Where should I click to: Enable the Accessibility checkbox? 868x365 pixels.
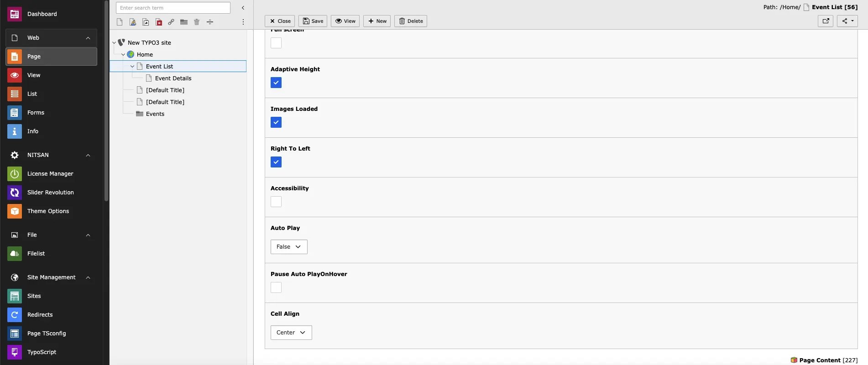click(x=276, y=202)
